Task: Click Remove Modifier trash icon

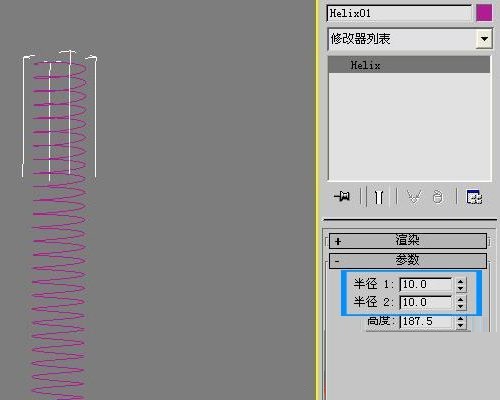Action: pos(438,197)
